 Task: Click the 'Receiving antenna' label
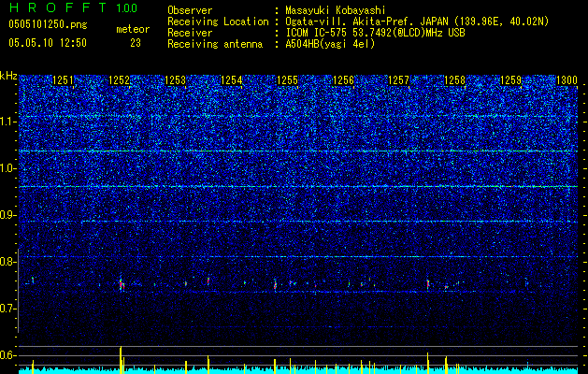click(x=215, y=44)
